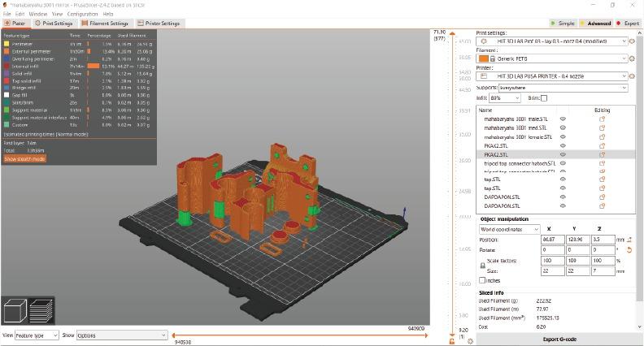
Task: Open View Feature type dropdown
Action: [37, 335]
